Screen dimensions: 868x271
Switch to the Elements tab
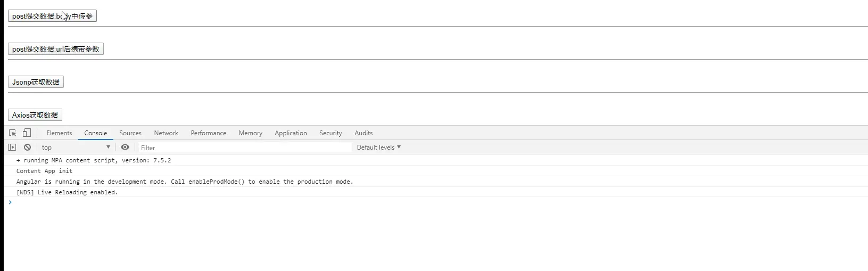[x=59, y=133]
